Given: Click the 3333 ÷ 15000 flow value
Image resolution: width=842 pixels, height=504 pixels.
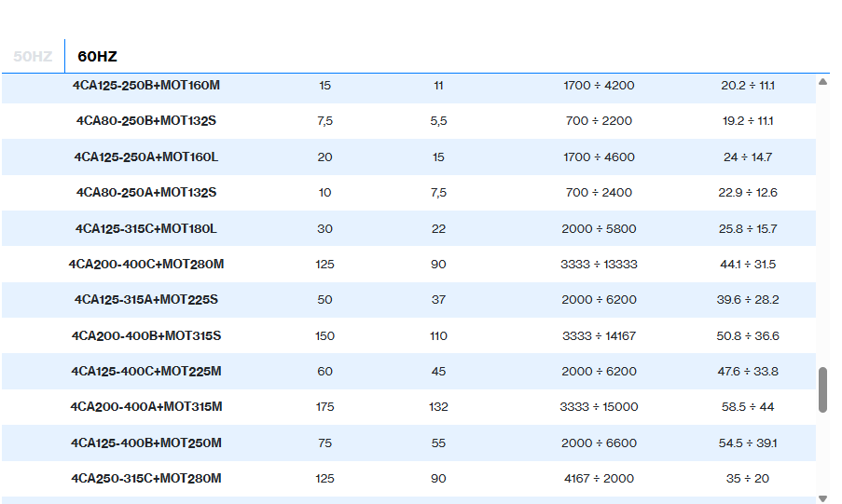Looking at the screenshot, I should 599,407.
